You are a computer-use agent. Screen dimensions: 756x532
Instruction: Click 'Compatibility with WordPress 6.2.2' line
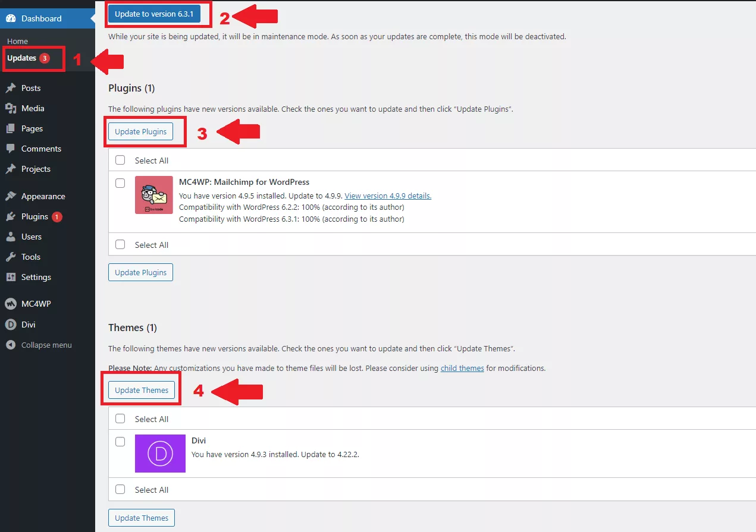point(291,207)
